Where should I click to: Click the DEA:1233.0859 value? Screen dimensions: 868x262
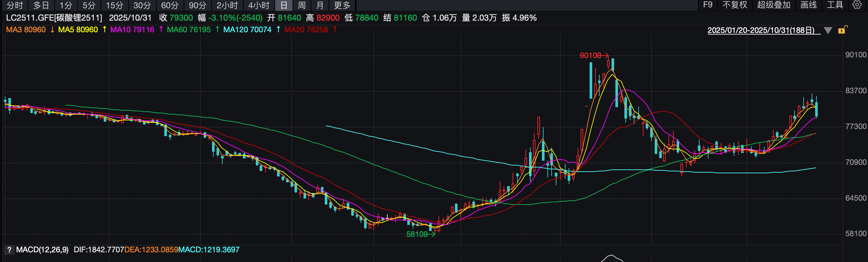pos(151,250)
